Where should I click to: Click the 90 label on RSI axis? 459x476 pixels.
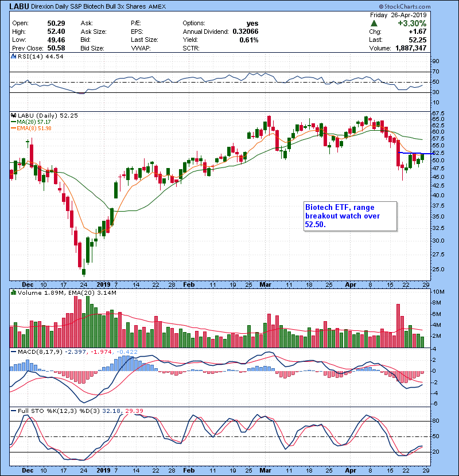(435, 61)
